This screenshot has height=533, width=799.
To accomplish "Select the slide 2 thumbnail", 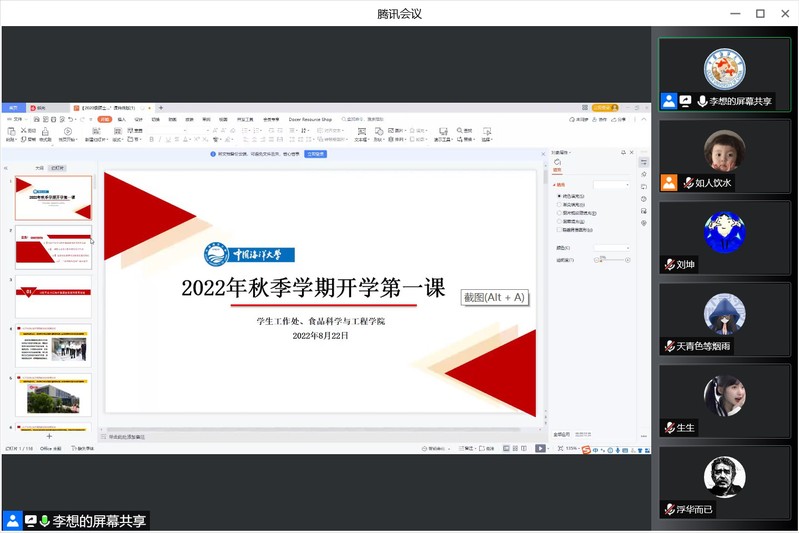I will tap(54, 248).
